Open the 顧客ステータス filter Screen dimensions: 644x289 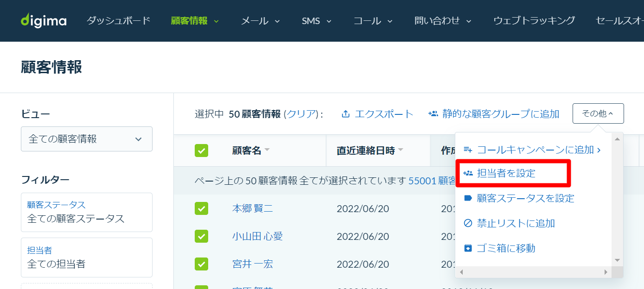pos(87,212)
